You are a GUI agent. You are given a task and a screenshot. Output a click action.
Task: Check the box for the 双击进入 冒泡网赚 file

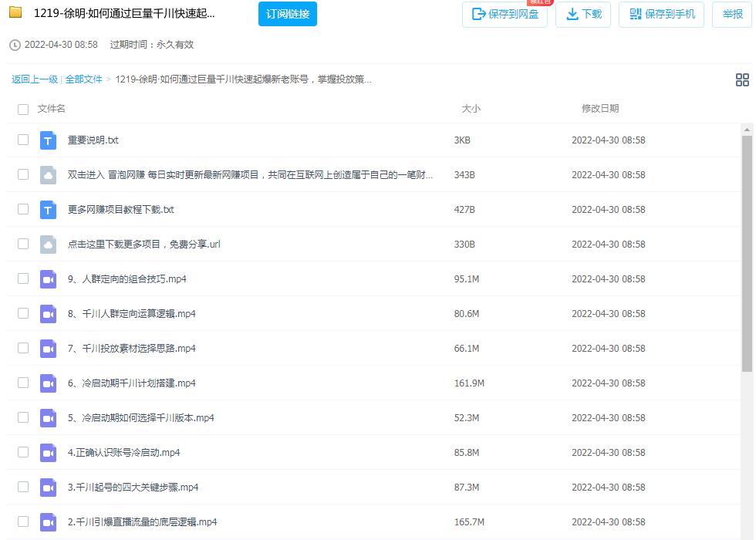click(23, 174)
